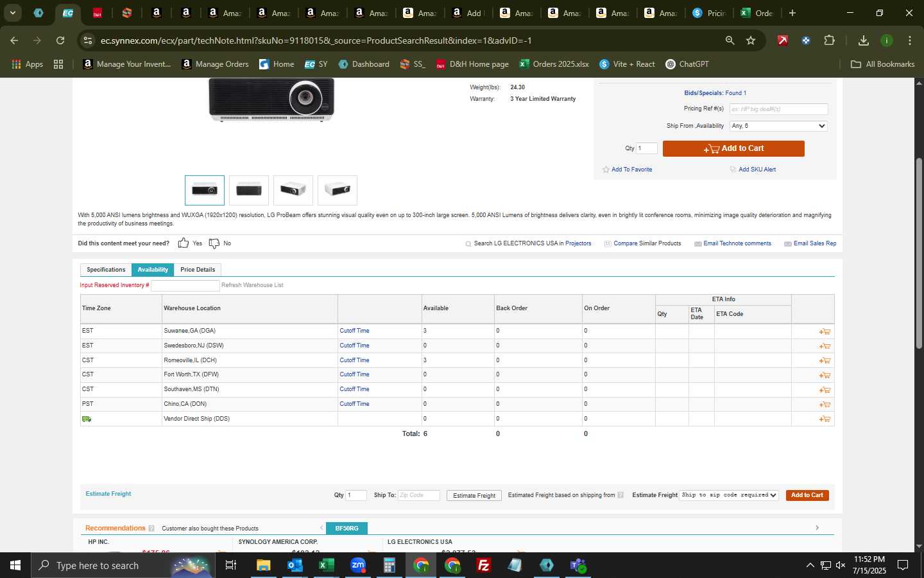The width and height of the screenshot is (924, 578).
Task: Click the Estimate Freight button
Action: tap(474, 495)
